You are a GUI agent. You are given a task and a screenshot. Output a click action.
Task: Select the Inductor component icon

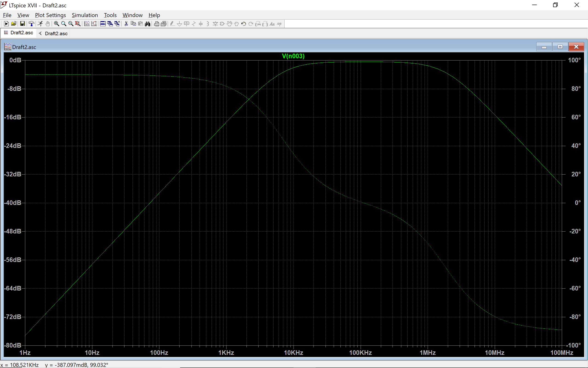pos(208,24)
